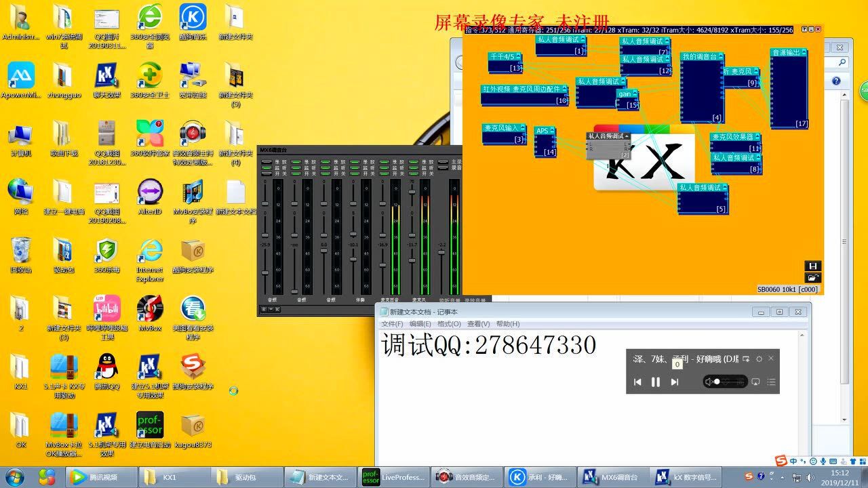The width and height of the screenshot is (868, 488).
Task: Open ApowerMirror desktop icon
Action: point(20,81)
